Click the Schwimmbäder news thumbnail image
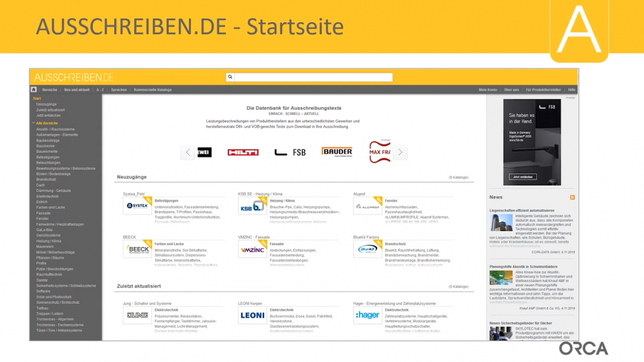 coord(501,278)
